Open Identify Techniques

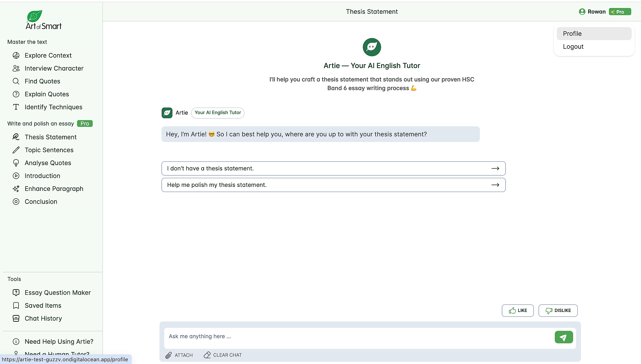point(53,107)
